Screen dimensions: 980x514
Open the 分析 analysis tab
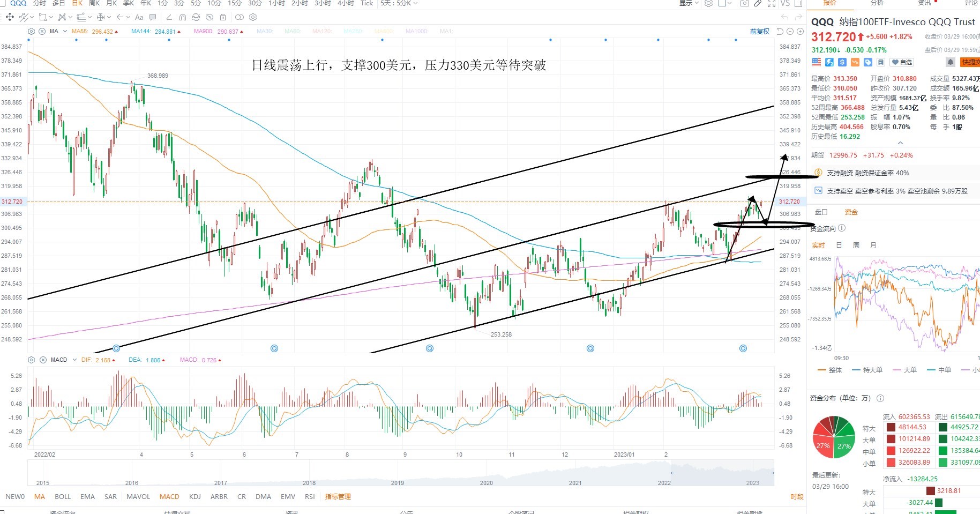click(x=877, y=3)
